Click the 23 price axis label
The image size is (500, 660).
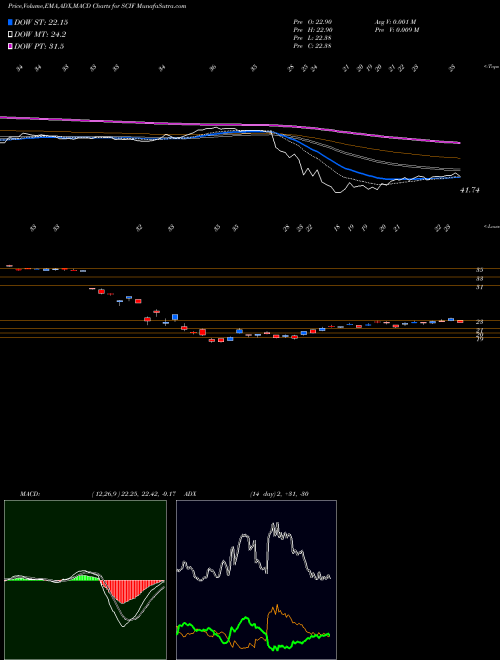click(x=479, y=322)
